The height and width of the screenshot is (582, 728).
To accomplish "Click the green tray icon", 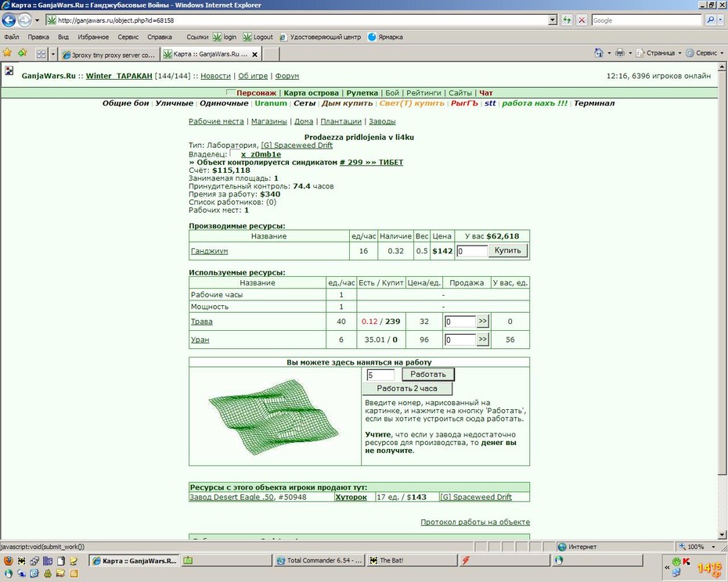I will [x=676, y=562].
